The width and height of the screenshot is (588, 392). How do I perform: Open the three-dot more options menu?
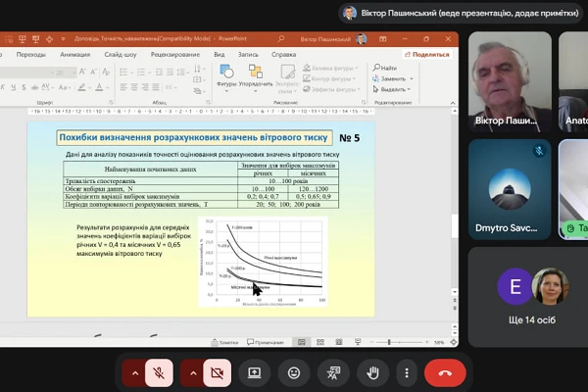pyautogui.click(x=407, y=372)
